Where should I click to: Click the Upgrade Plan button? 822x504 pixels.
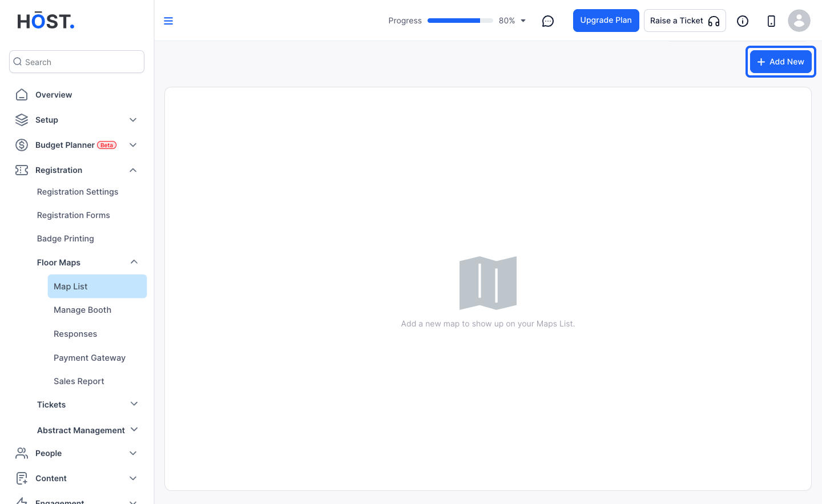[606, 21]
